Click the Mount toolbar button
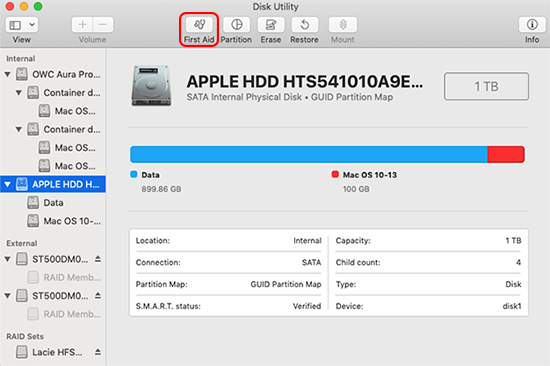The height and width of the screenshot is (366, 550). pos(343,25)
